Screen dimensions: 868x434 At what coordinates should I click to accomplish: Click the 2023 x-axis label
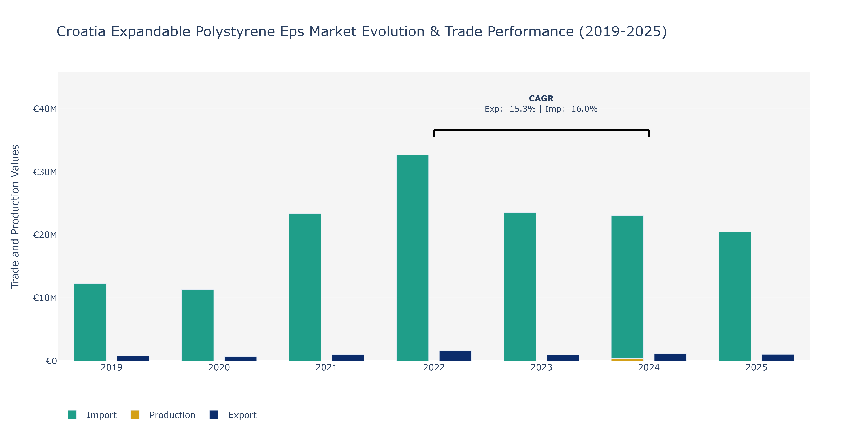[541, 367]
